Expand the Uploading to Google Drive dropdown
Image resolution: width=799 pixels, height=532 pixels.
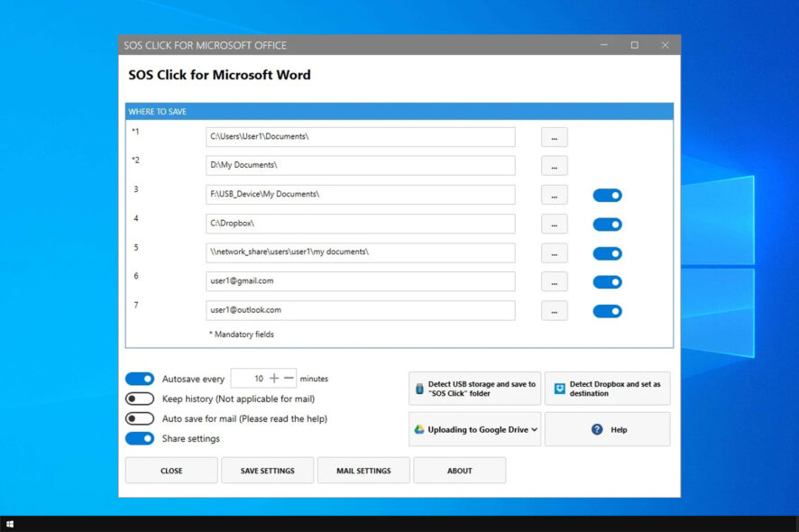[475, 429]
